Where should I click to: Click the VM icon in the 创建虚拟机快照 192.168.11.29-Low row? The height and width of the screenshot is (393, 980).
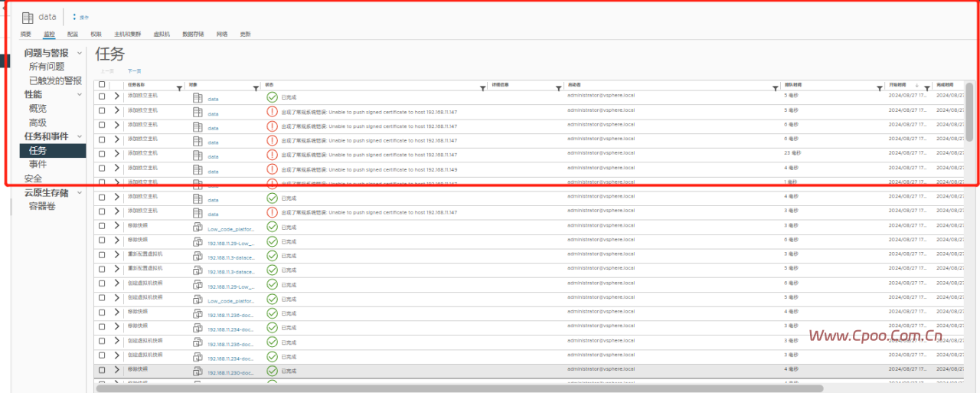[198, 285]
